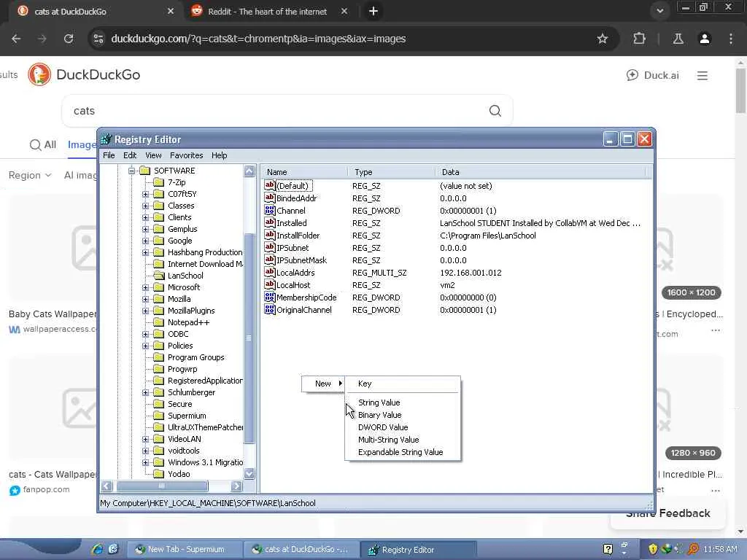Click the All search results tab
Viewport: 747px width, 560px height.
[x=43, y=145]
